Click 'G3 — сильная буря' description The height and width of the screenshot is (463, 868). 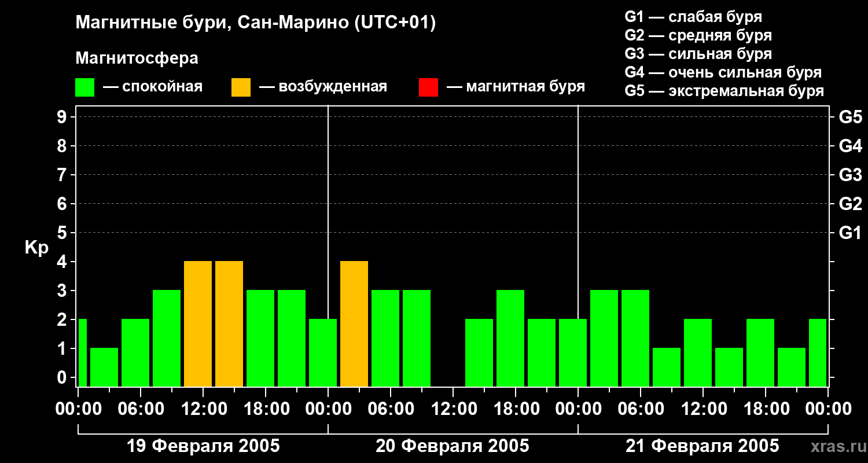(x=698, y=54)
